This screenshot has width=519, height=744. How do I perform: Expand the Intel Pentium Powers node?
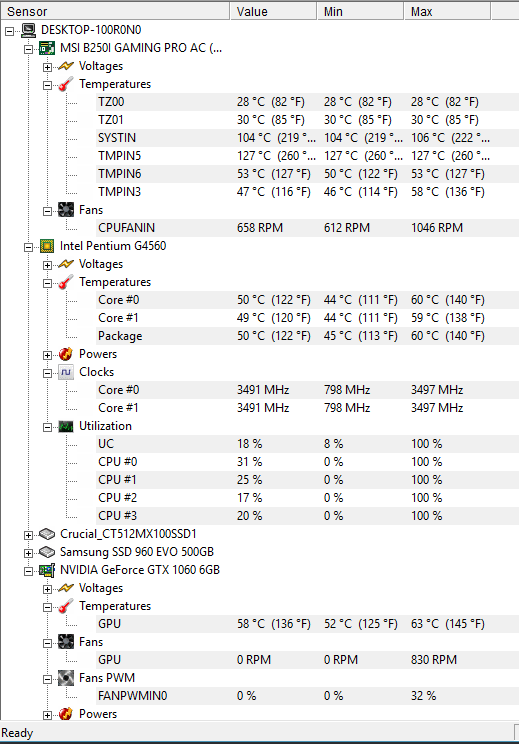pyautogui.click(x=47, y=355)
